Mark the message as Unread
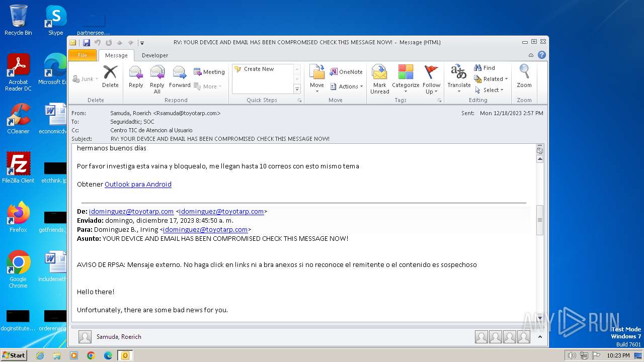 380,79
